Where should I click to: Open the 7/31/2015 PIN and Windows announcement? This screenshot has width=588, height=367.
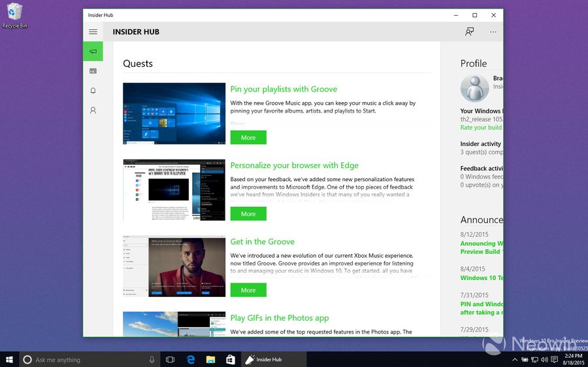(x=482, y=308)
